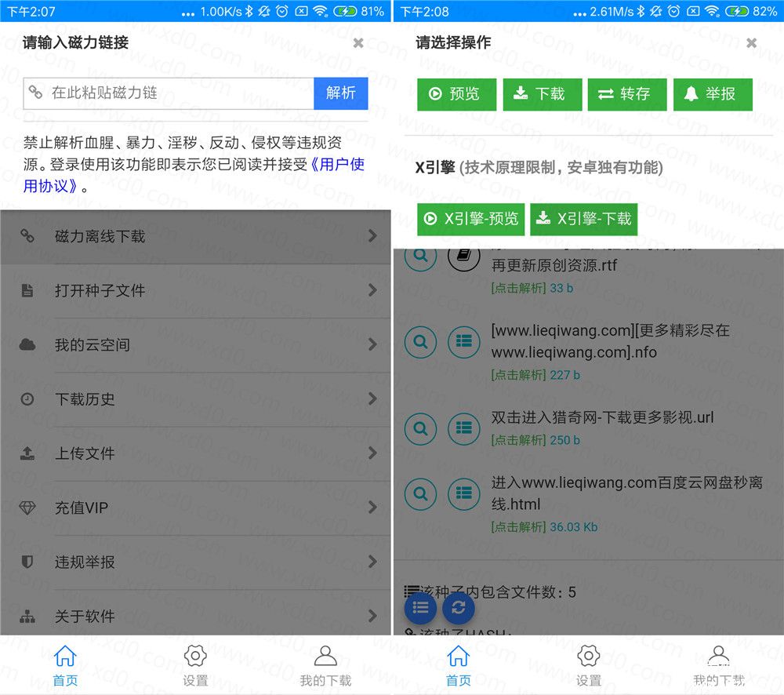Click the magnifier icon for 百度云网盘秒离线.html
Viewport: 784px width, 695px height.
pos(420,494)
